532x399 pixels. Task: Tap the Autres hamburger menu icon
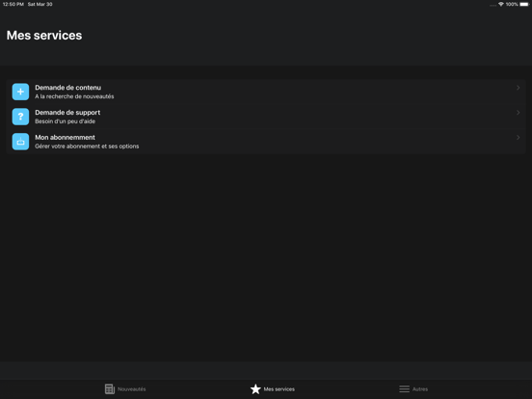[404, 388]
